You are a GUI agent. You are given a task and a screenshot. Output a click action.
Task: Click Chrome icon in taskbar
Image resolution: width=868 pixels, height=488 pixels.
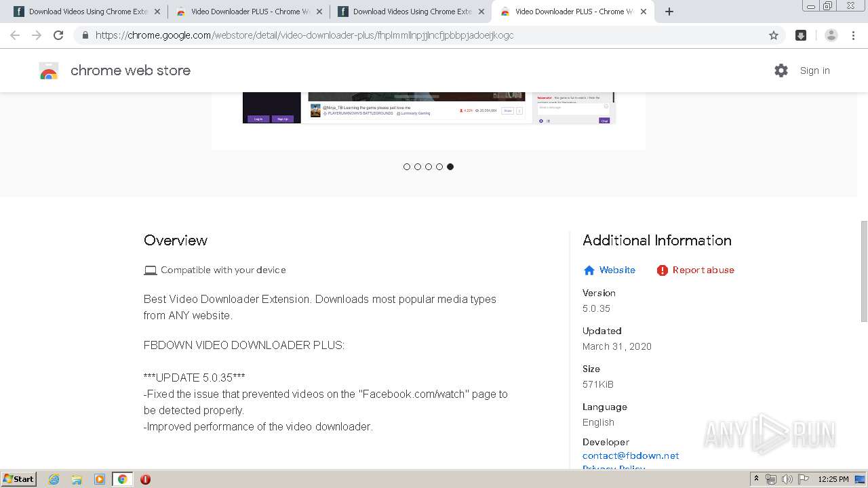[x=123, y=479]
